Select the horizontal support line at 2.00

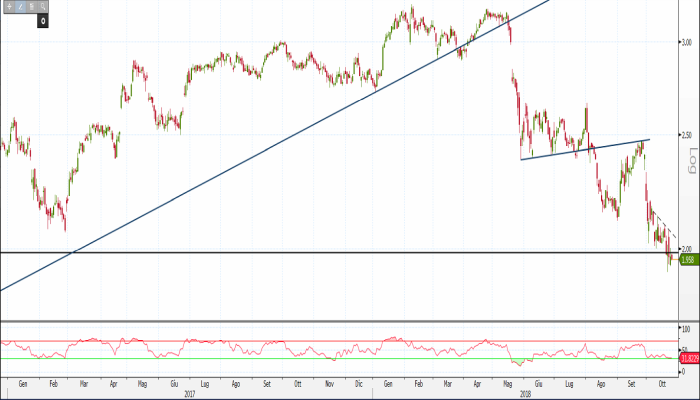point(300,253)
